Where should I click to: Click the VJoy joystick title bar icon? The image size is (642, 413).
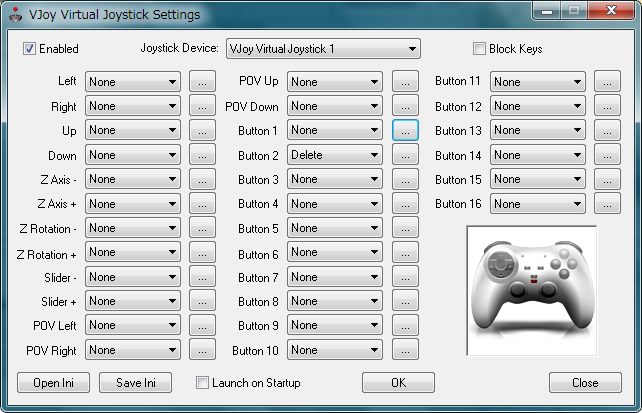(x=16, y=15)
